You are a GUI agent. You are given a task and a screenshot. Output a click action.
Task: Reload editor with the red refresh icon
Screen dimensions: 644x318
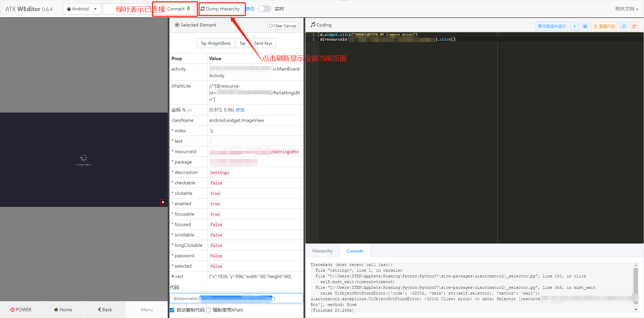pos(634,26)
